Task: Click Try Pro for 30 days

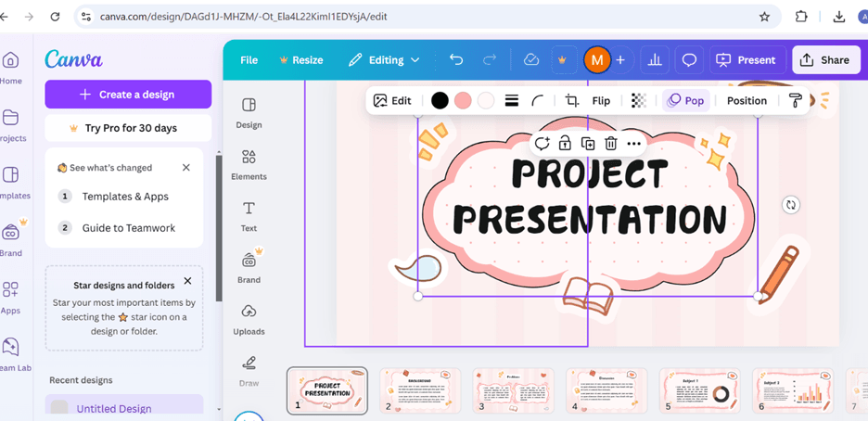Action: (x=128, y=128)
